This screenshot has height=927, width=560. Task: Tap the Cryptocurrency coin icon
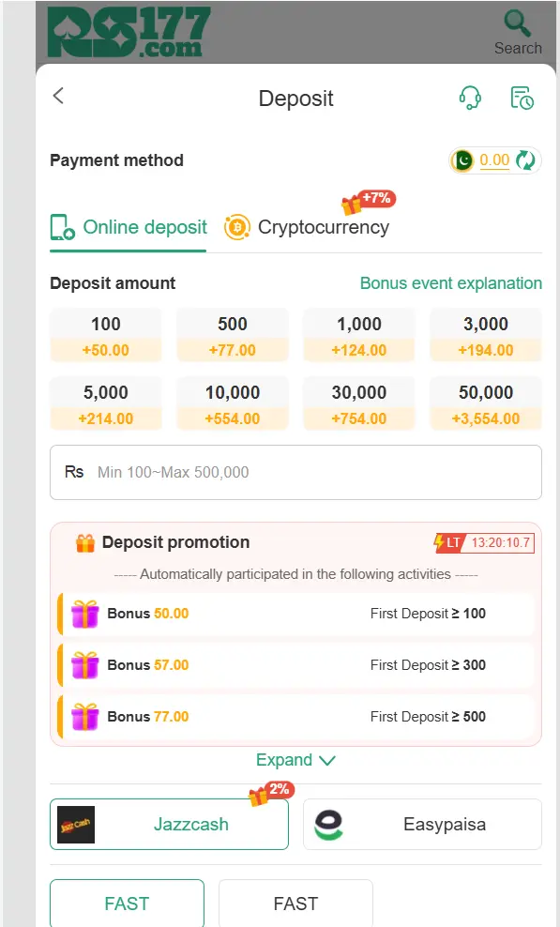238,227
